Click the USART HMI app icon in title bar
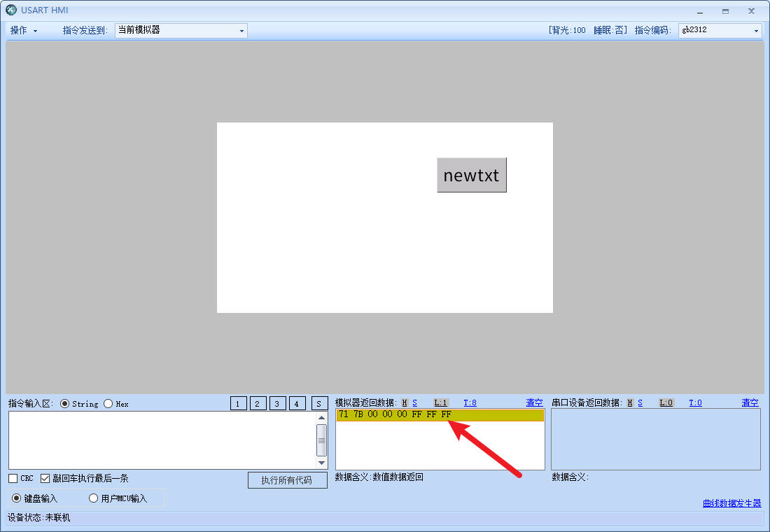770x532 pixels. click(x=11, y=10)
